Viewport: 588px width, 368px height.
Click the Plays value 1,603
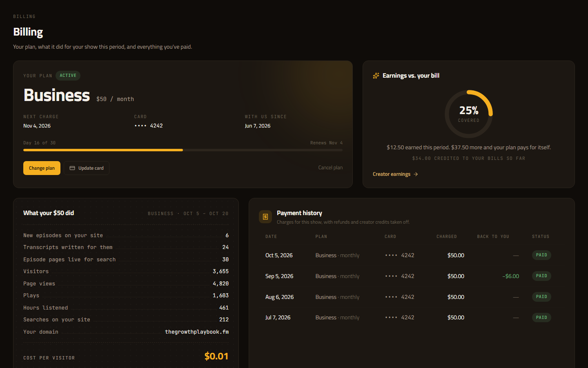click(220, 296)
